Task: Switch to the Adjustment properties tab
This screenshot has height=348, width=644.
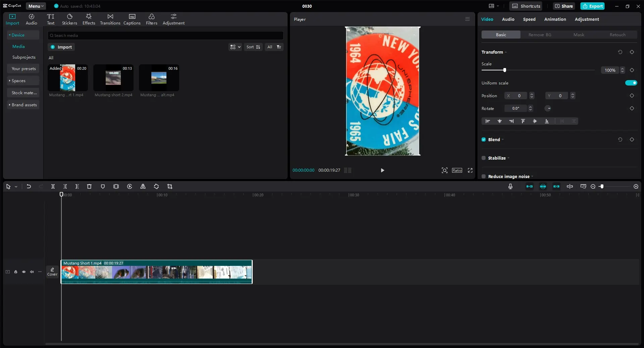Action: [587, 19]
